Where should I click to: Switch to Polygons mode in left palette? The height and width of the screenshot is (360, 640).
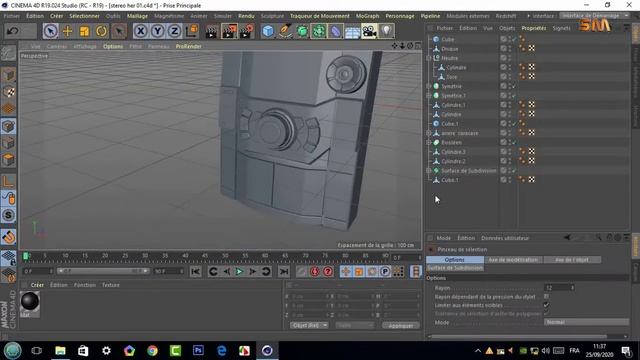(8, 160)
